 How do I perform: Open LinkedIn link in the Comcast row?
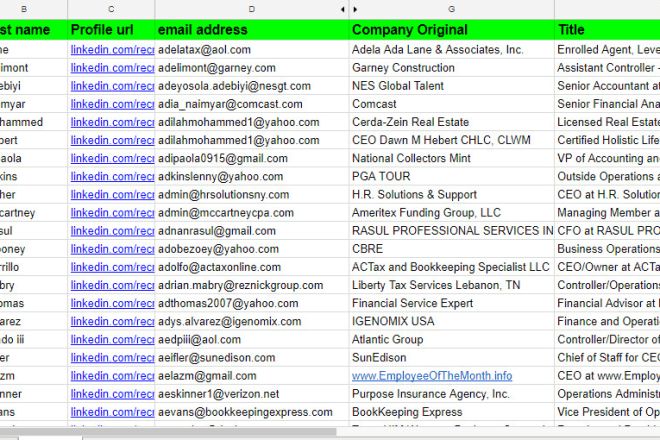pyautogui.click(x=112, y=104)
